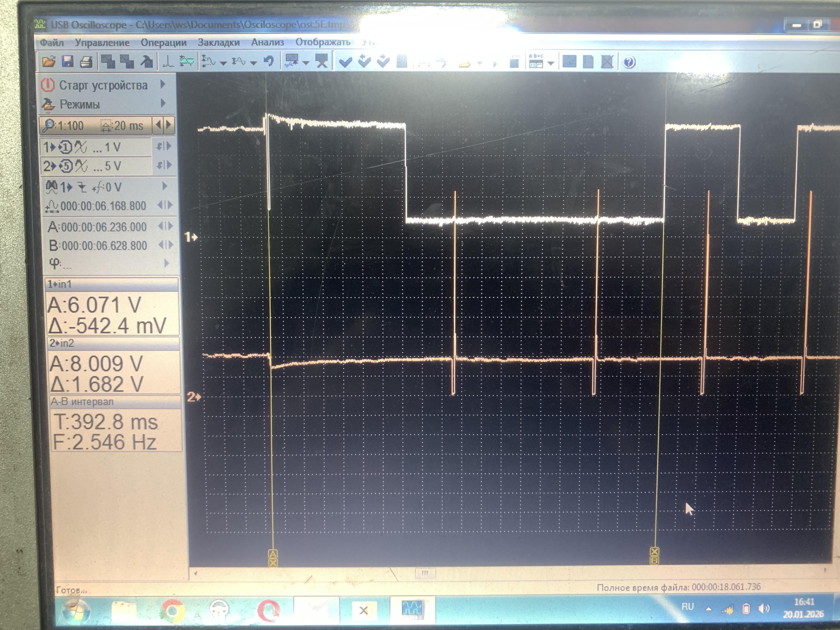Open the dropdown arrow beside the A:B+C icon
The height and width of the screenshot is (630, 840).
551,63
